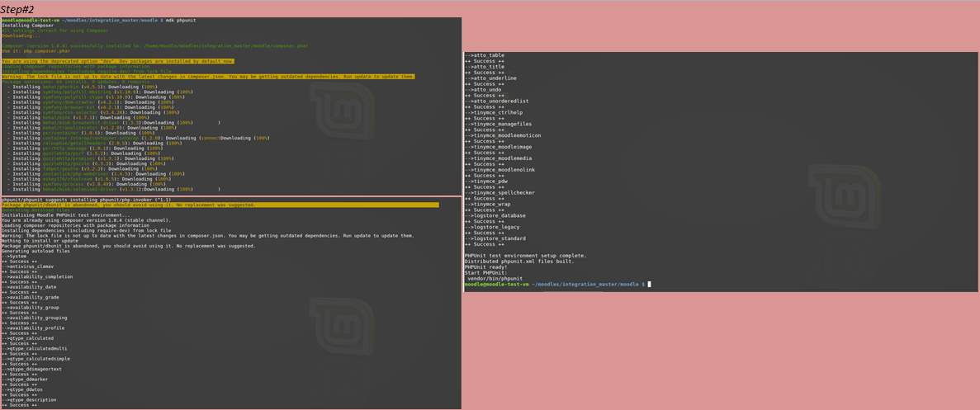The image size is (980, 410).
Task: Click 'Distributed phpunit.xml files built.' line
Action: [x=519, y=262]
